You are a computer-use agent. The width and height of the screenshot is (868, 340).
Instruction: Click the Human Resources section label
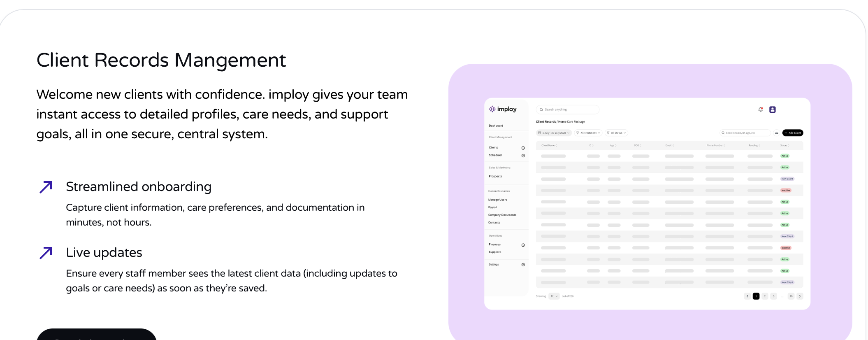pos(499,191)
